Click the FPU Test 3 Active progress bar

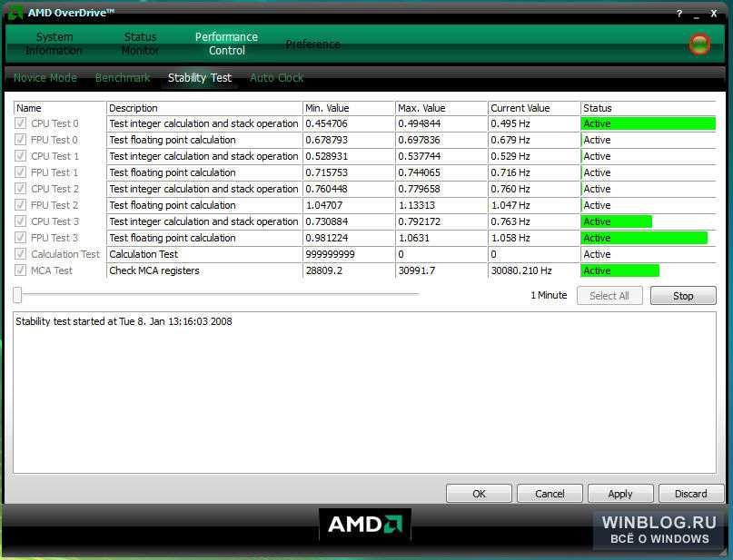[x=644, y=238]
